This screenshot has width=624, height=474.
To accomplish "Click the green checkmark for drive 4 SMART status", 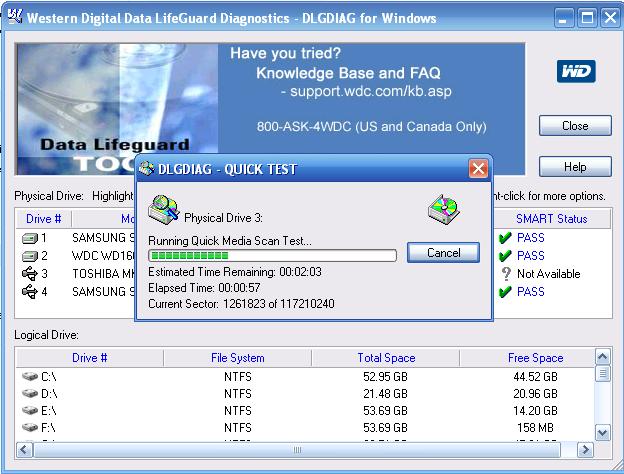I will coord(505,292).
